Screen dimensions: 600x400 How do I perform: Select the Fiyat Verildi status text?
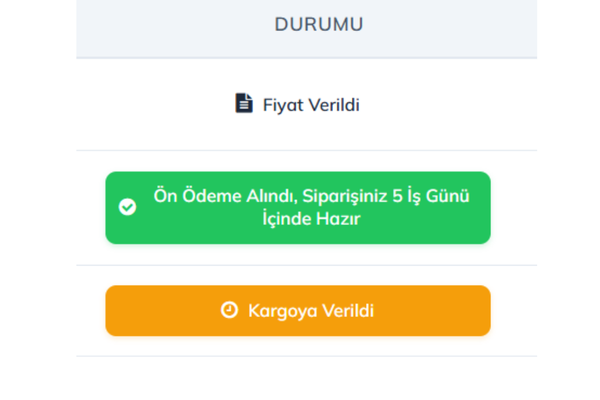(x=310, y=104)
